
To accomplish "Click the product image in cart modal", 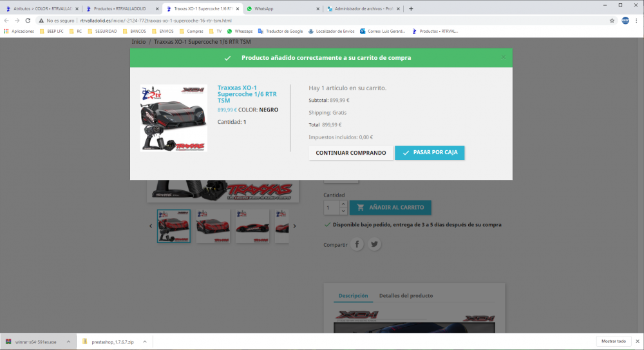I will point(174,118).
